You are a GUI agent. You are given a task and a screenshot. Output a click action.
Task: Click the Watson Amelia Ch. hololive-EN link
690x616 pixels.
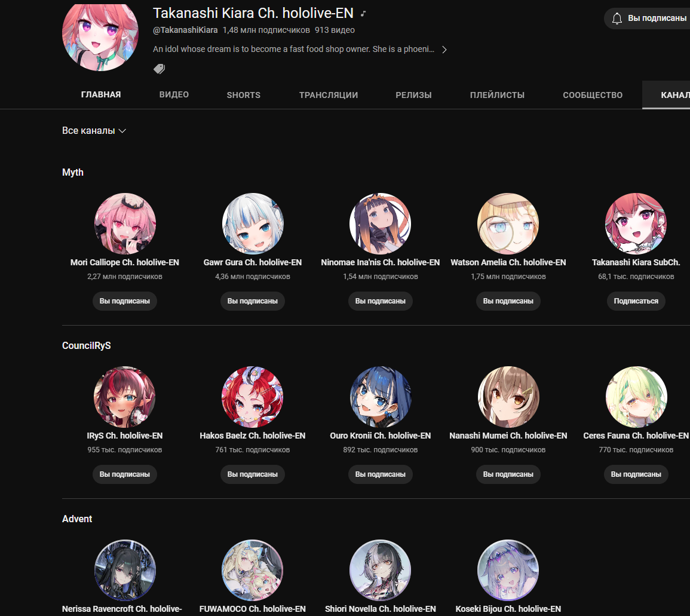pyautogui.click(x=508, y=262)
